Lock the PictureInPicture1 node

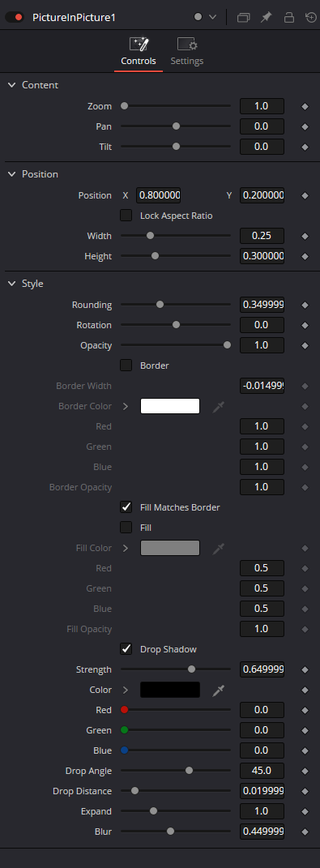point(289,17)
